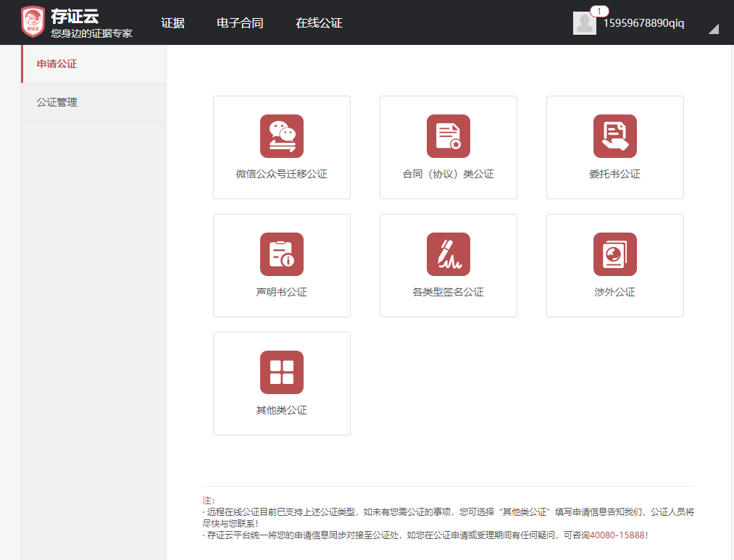Click the 委托书公证 text label
This screenshot has width=734, height=560.
coord(615,174)
